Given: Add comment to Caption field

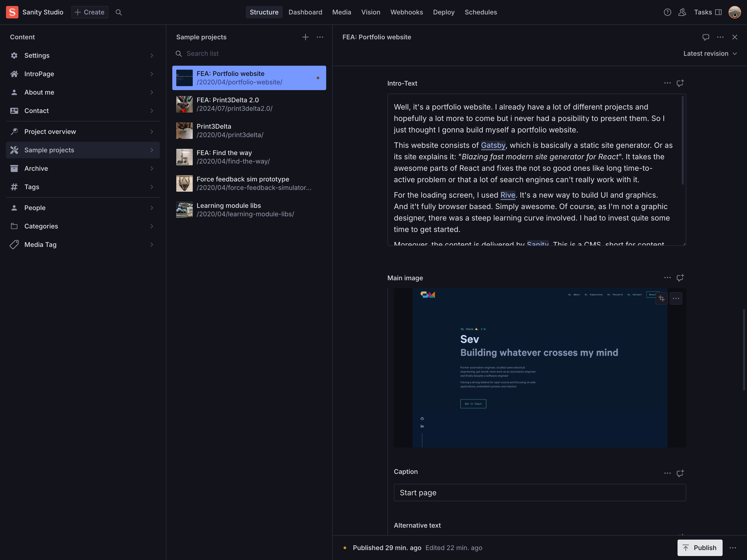Looking at the screenshot, I should click(x=680, y=473).
